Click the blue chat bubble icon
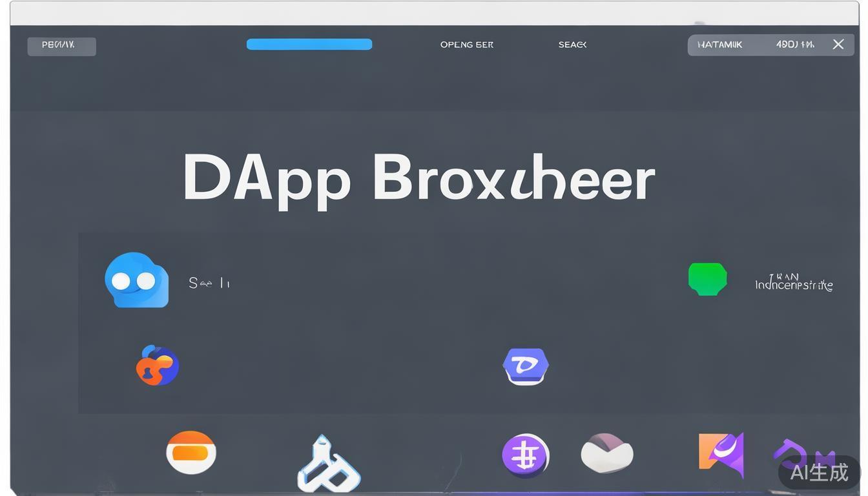The height and width of the screenshot is (496, 868). [x=136, y=280]
